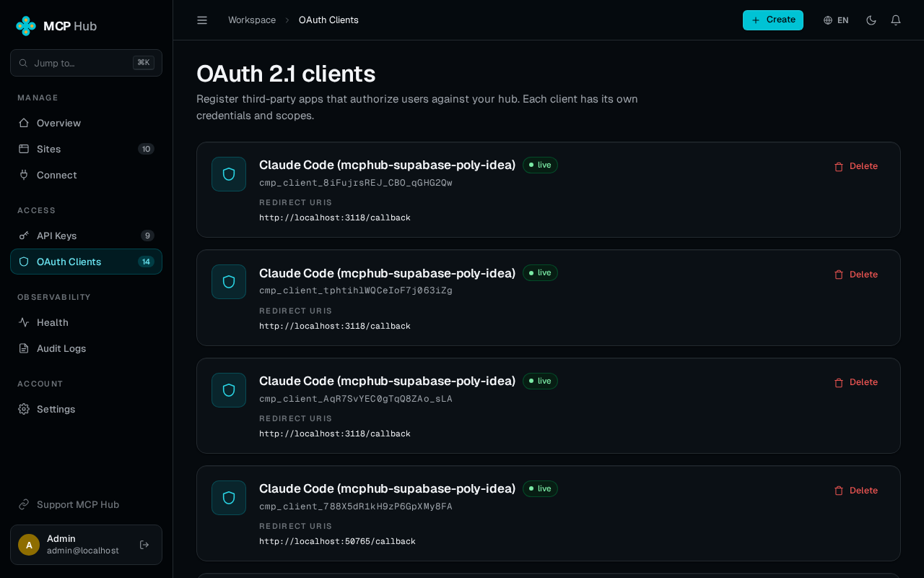Click the sign-out icon beside Admin
This screenshot has width=924, height=578.
[144, 545]
